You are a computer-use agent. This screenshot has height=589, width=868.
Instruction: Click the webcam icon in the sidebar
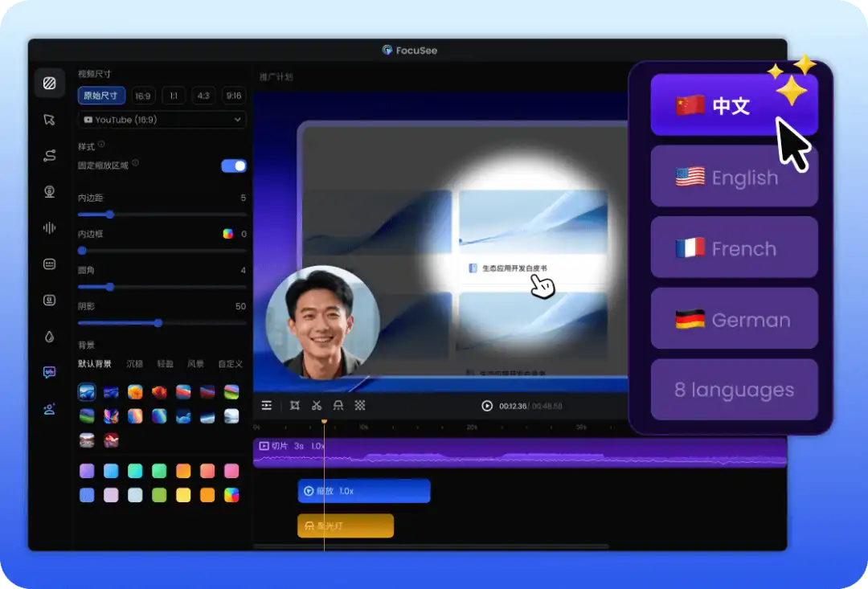50,191
